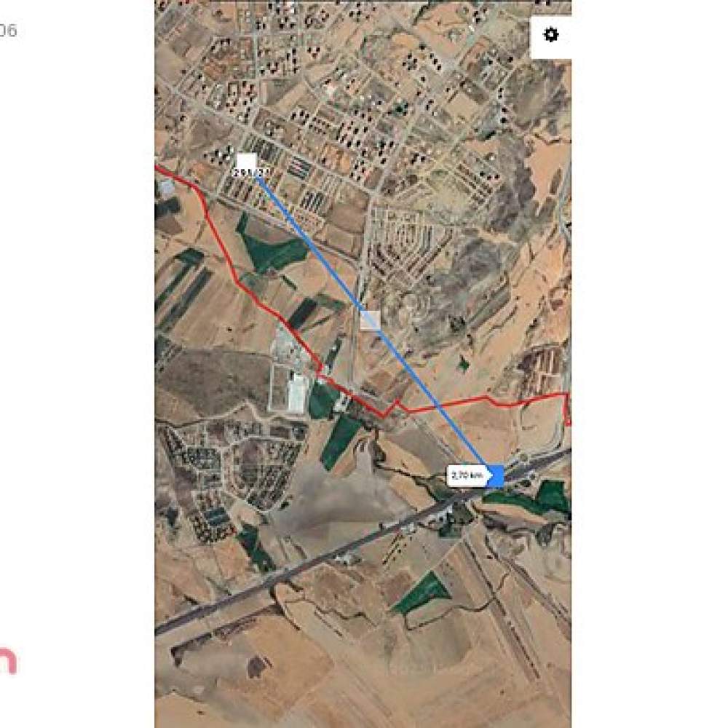Open the settings gear icon
Image resolution: width=728 pixels, height=728 pixels.
[x=550, y=35]
